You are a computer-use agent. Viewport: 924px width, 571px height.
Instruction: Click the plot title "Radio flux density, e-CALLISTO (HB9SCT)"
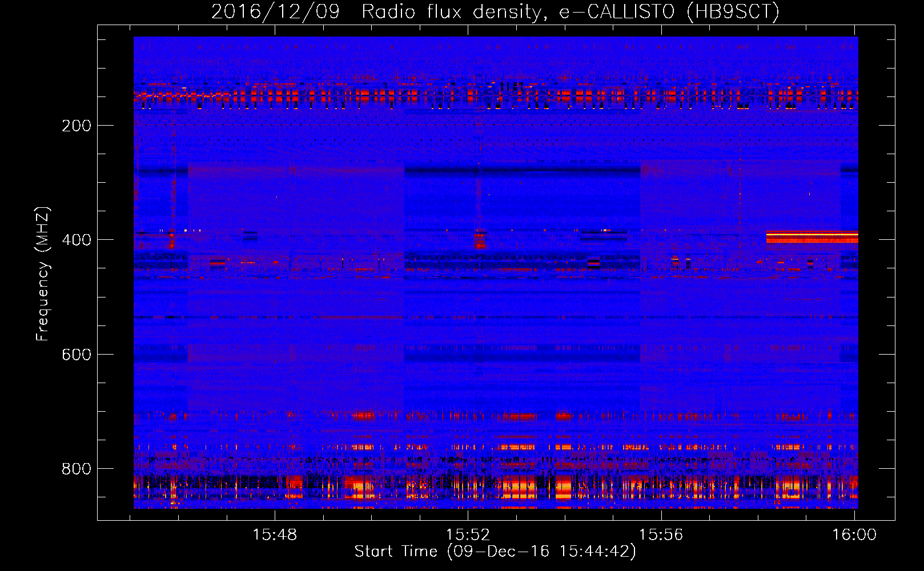(x=571, y=11)
